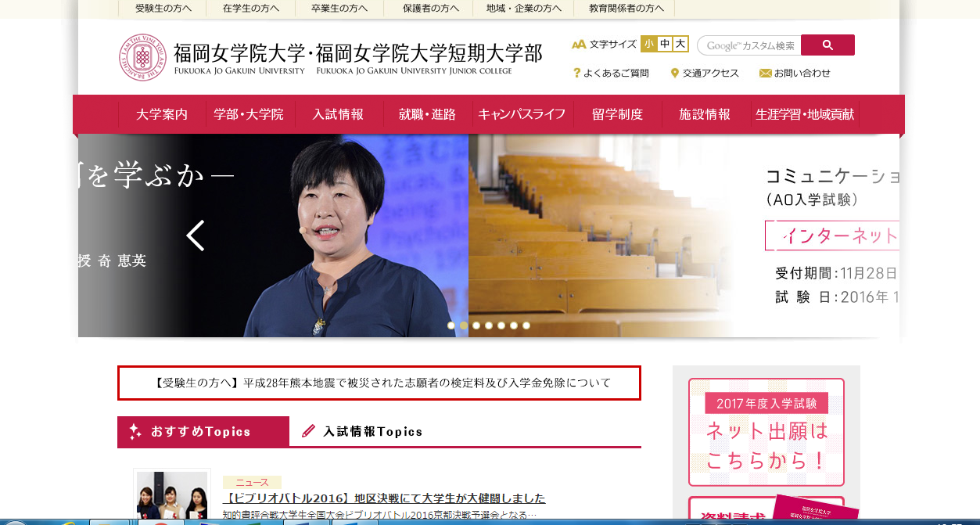Click the ネット出願はこちらから banner

tap(766, 432)
